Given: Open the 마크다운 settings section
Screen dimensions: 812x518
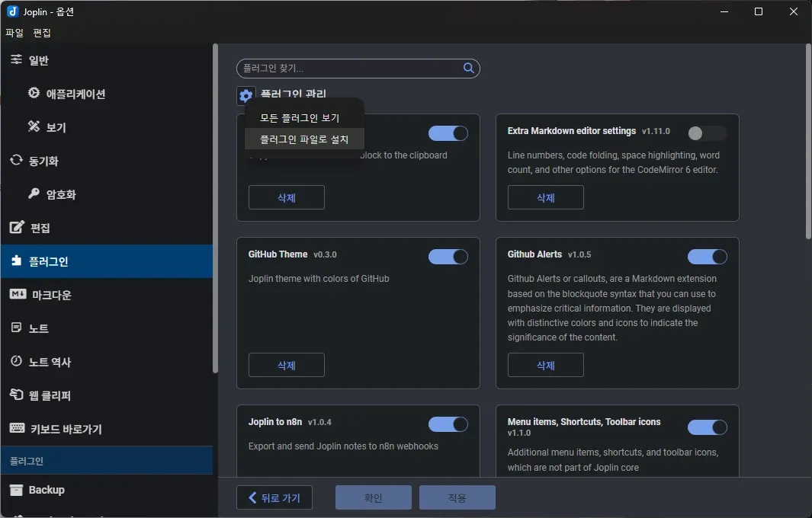Looking at the screenshot, I should [x=106, y=295].
